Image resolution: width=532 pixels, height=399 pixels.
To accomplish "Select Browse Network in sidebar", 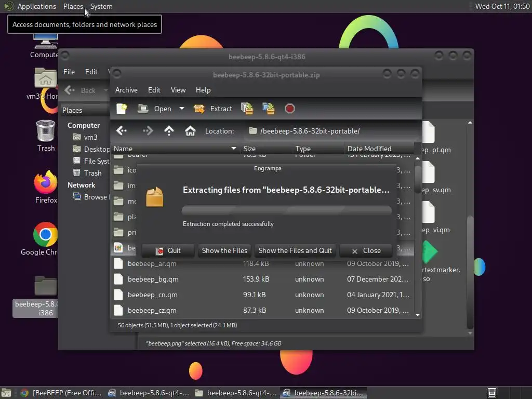I will pos(91,197).
